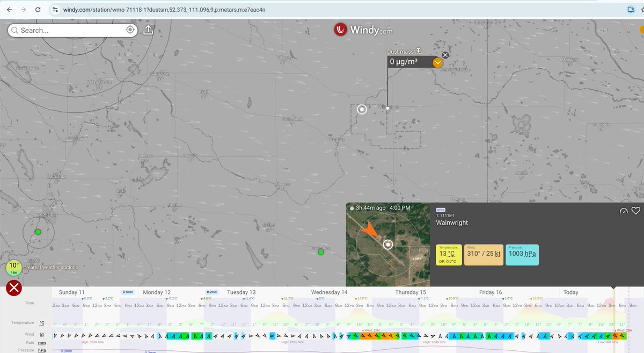Click the orange wind direction arrow on thumbnail
Screen dimensions: 644x353
point(369,230)
